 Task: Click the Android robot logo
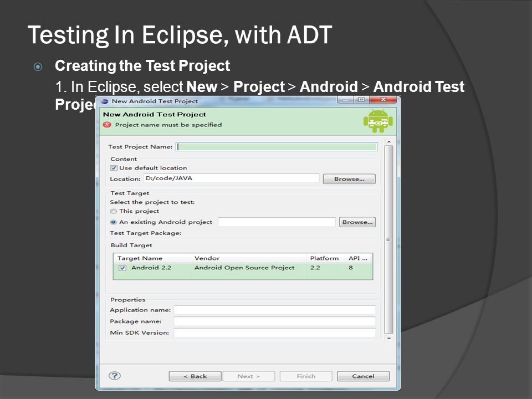click(x=378, y=121)
